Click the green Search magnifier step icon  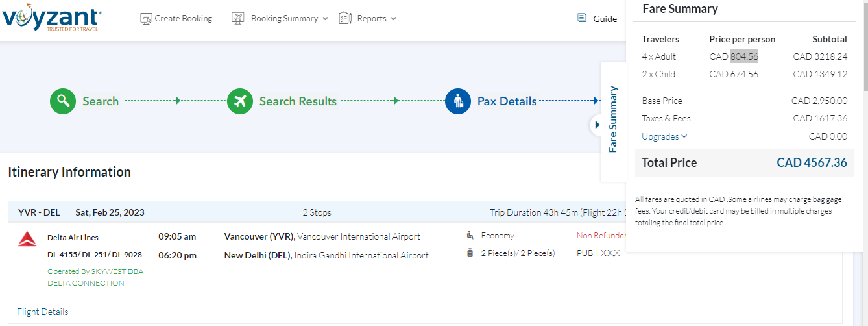(x=63, y=101)
